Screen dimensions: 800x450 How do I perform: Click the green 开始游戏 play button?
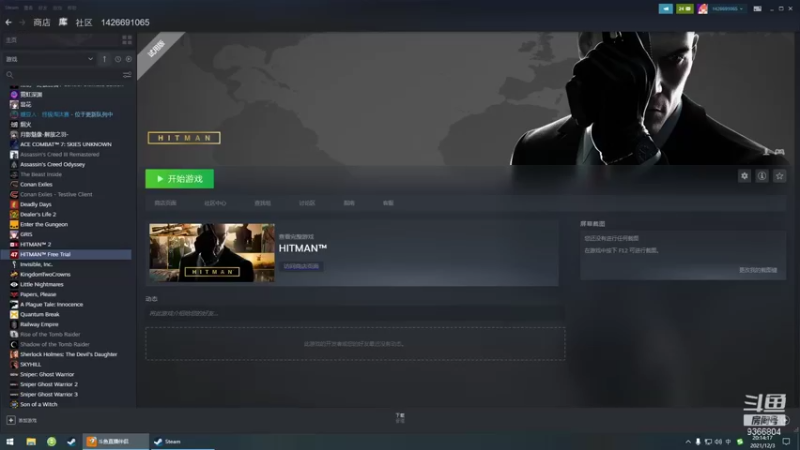[180, 179]
